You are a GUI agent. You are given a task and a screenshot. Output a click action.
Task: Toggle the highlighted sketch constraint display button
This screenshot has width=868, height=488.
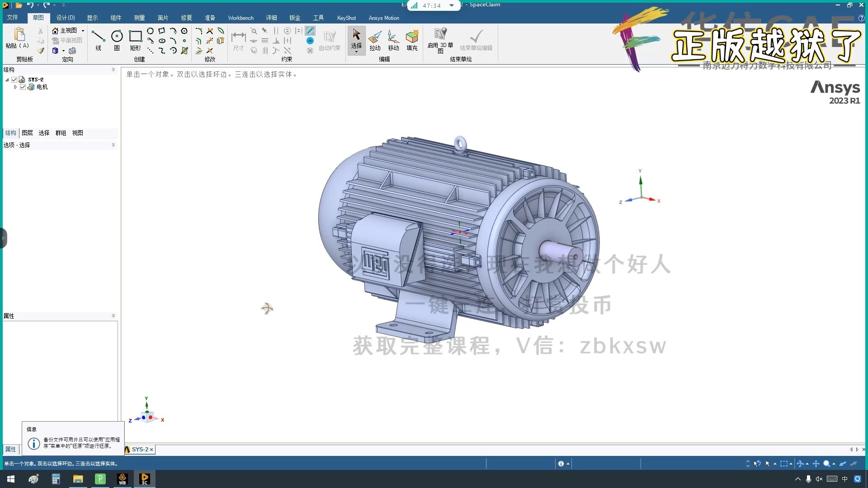(x=310, y=31)
